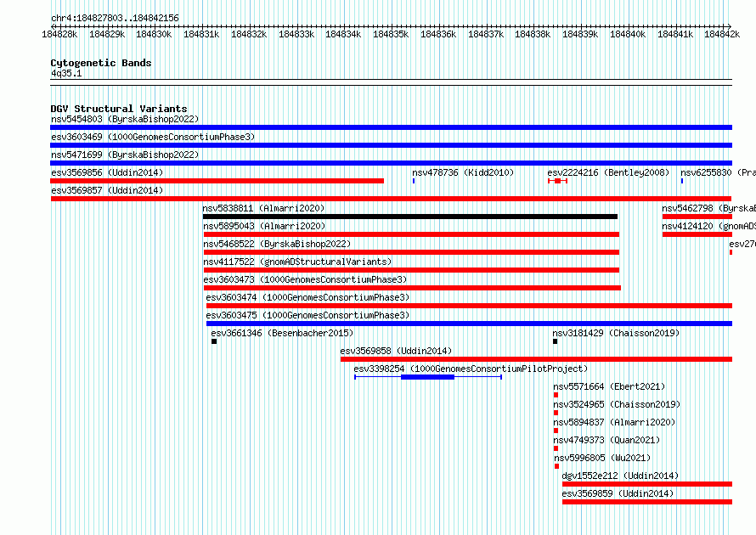
Task: Click the esv2224216 (Bentley2008) red glyph
Action: click(x=558, y=181)
